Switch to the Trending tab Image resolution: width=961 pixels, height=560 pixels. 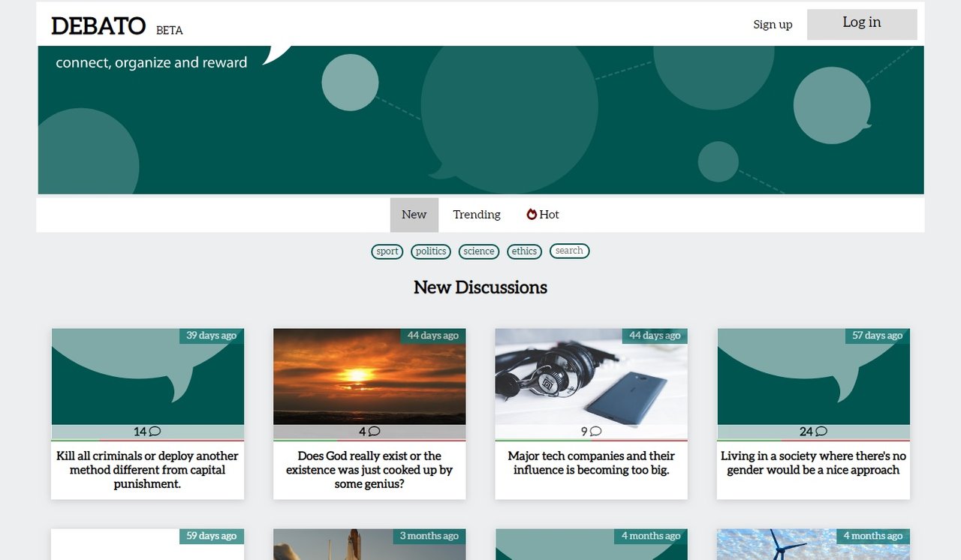click(x=477, y=215)
